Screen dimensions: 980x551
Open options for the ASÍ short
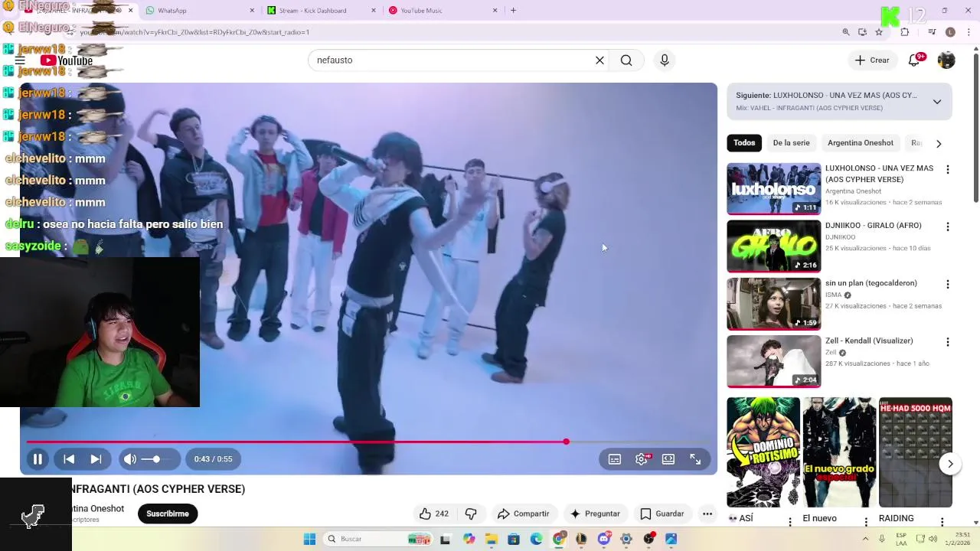click(790, 522)
